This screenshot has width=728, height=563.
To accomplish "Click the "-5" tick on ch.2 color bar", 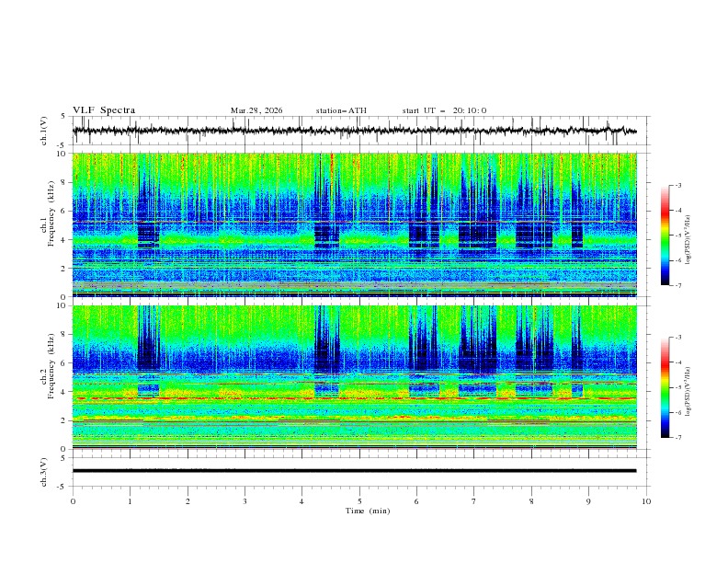I will [x=677, y=387].
